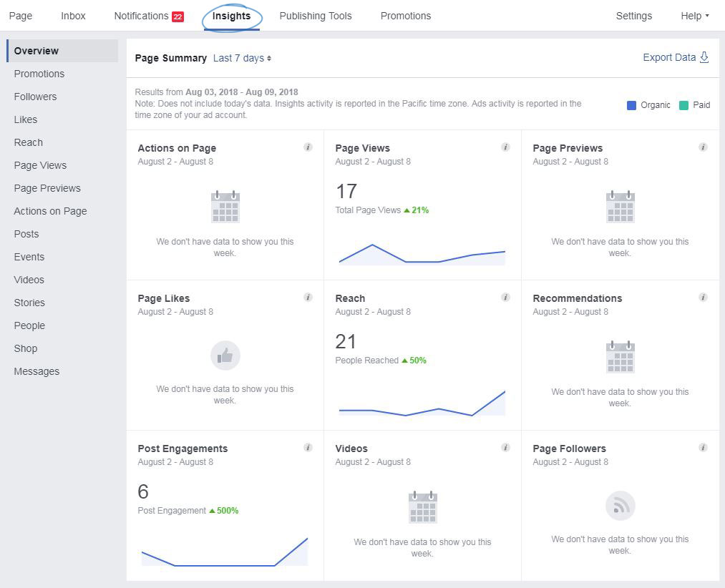Click the Organic blue legend swatch
The image size is (725, 588).
631,105
